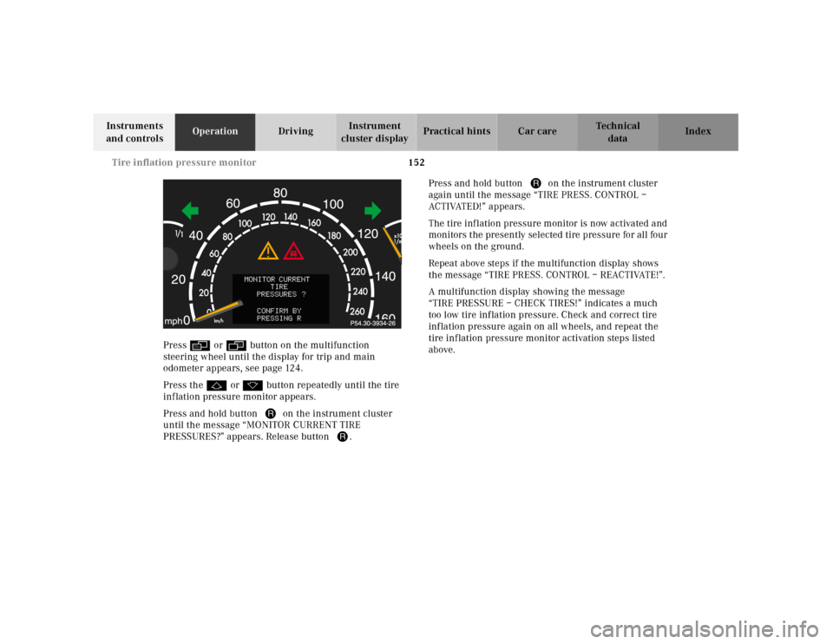Screen dimensions: 833x644
Task: Click the R icon after 'Release button'
Action: click(x=343, y=437)
